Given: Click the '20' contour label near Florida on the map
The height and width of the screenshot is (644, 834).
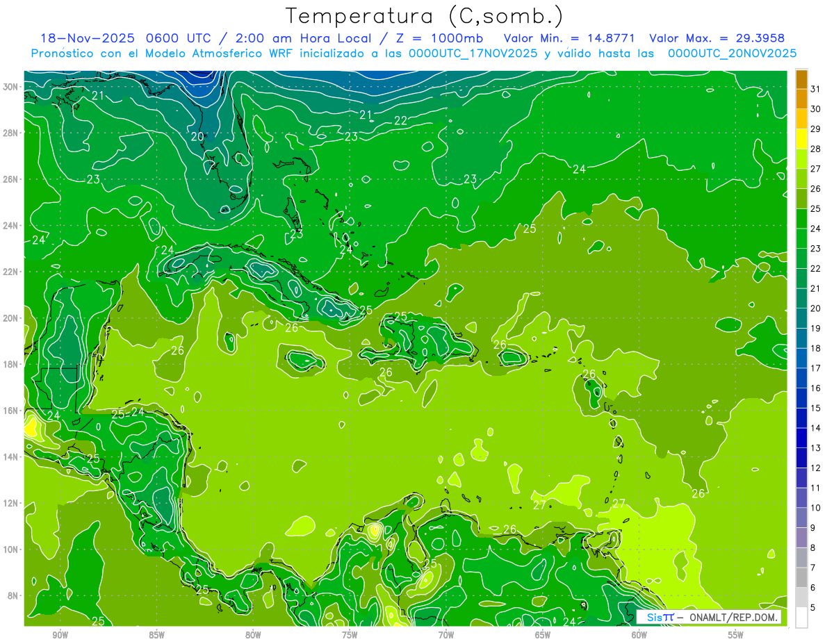Looking at the screenshot, I should click(x=197, y=137).
